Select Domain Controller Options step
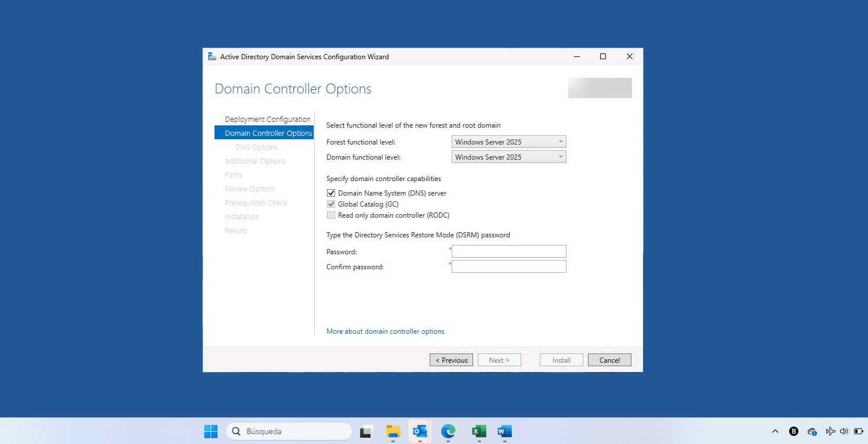 pyautogui.click(x=264, y=133)
